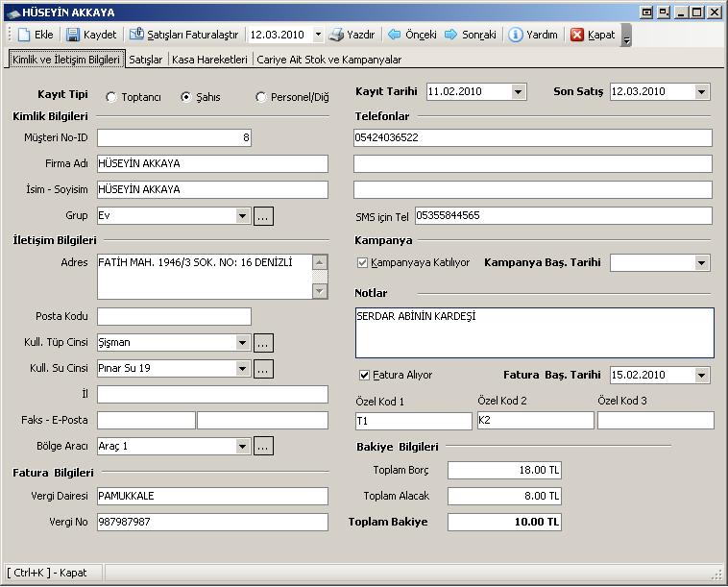
Task: Click the ellipsis button next to Kull. Tüp Cinsi
Action: [x=263, y=343]
